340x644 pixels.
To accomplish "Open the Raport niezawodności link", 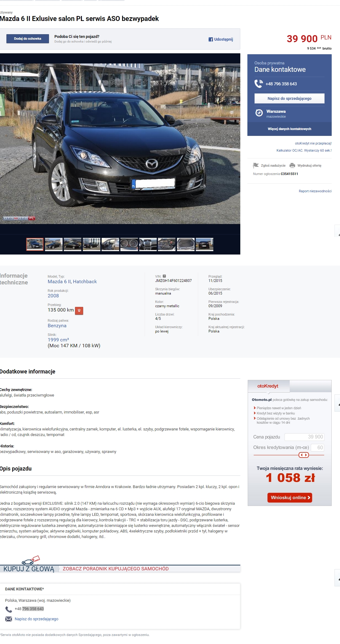I will 315,191.
